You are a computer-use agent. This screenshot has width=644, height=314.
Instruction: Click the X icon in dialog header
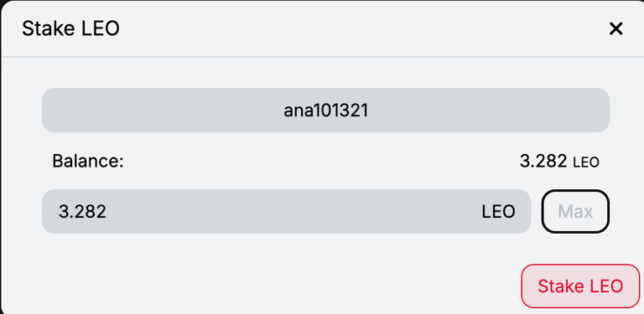(x=615, y=28)
